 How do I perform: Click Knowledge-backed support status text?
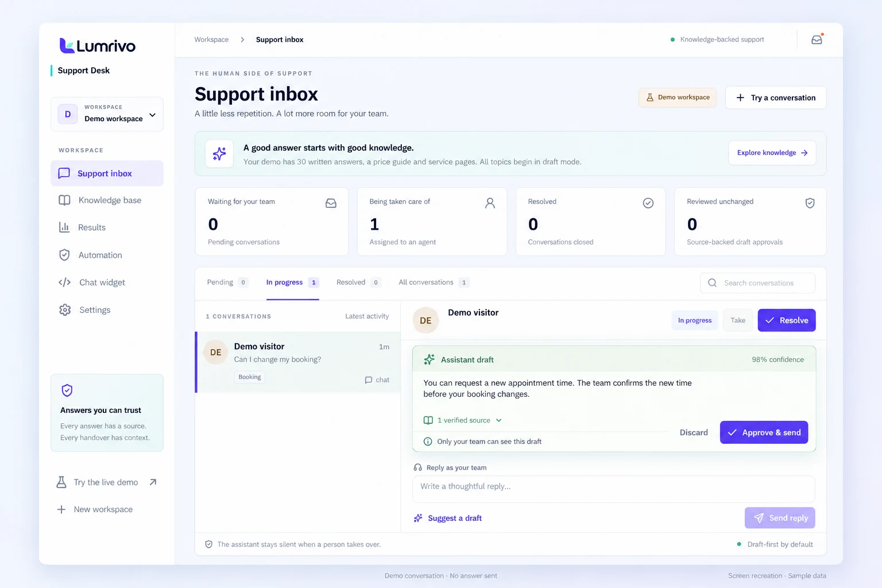[722, 40]
